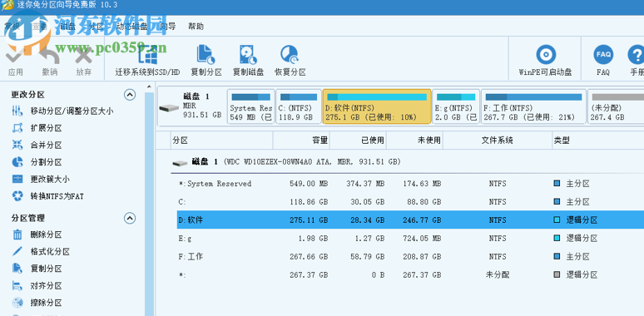Image resolution: width=644 pixels, height=316 pixels.
Task: Select F:工作(NTFS) 267.7 GB map block
Action: [533, 106]
